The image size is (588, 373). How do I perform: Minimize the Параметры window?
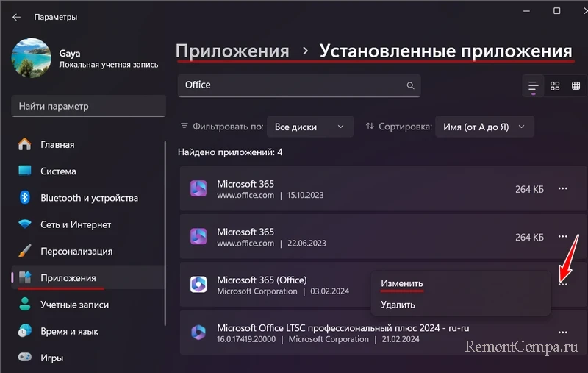526,11
